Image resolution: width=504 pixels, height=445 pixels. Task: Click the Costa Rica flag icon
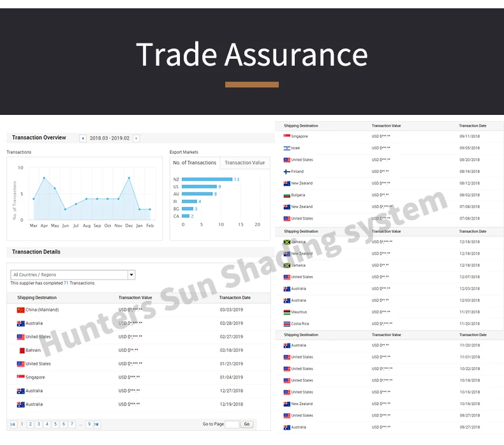(286, 324)
